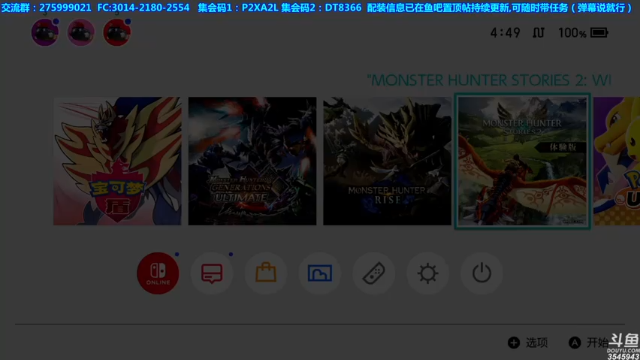The width and height of the screenshot is (640, 360).
Task: Click the connection status icon beside clock
Action: click(x=538, y=33)
